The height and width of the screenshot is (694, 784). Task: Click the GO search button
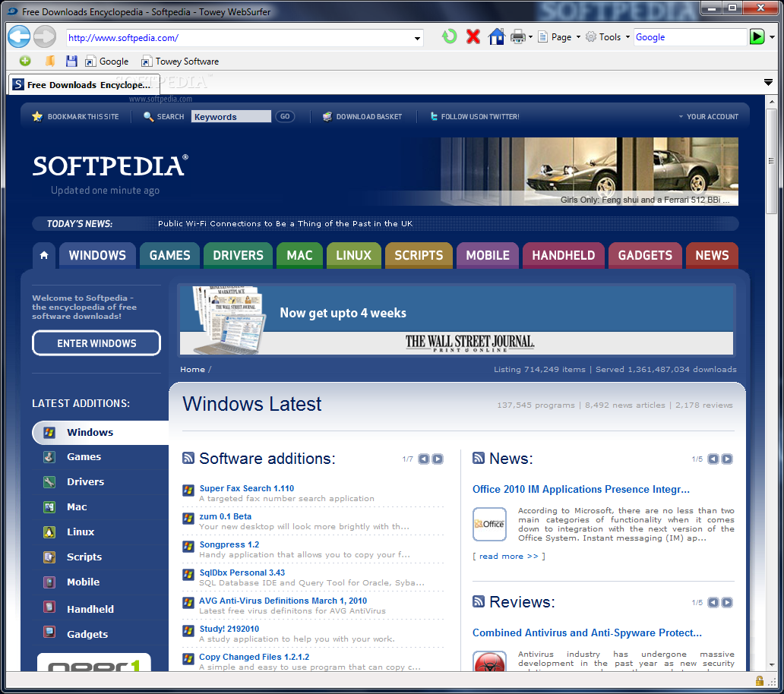click(285, 116)
